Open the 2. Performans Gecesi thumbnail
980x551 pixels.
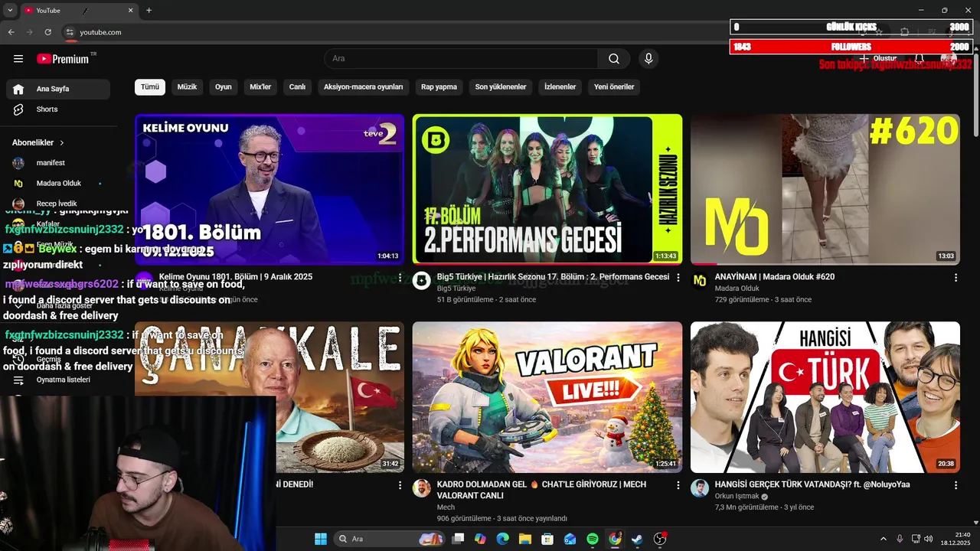point(547,189)
